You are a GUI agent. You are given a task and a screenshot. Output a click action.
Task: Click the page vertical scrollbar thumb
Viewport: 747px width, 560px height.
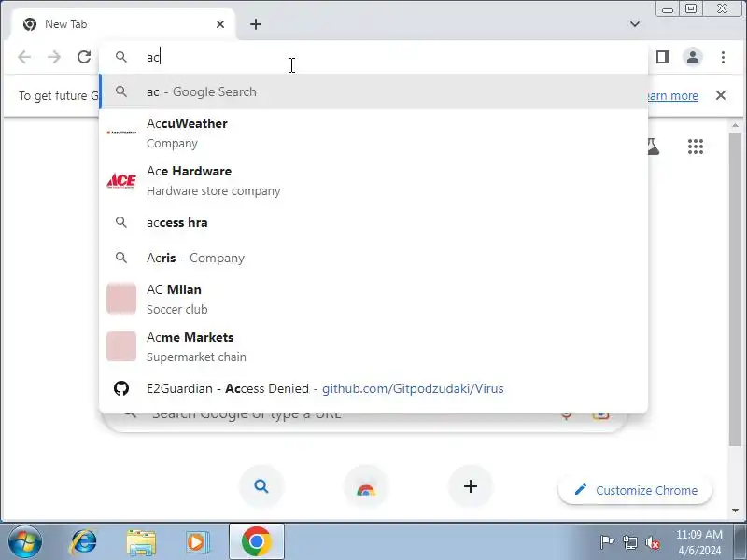[x=735, y=289]
